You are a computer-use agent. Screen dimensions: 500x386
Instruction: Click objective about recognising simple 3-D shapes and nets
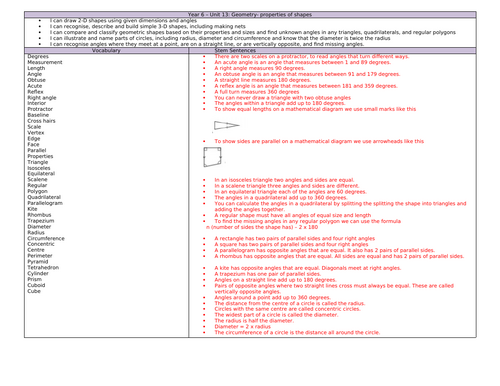148,26
